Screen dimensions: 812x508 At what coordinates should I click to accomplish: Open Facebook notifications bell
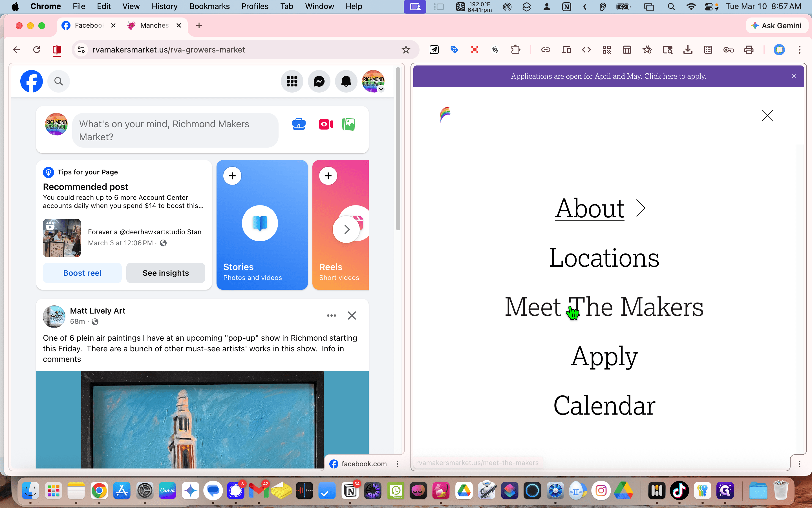(346, 81)
